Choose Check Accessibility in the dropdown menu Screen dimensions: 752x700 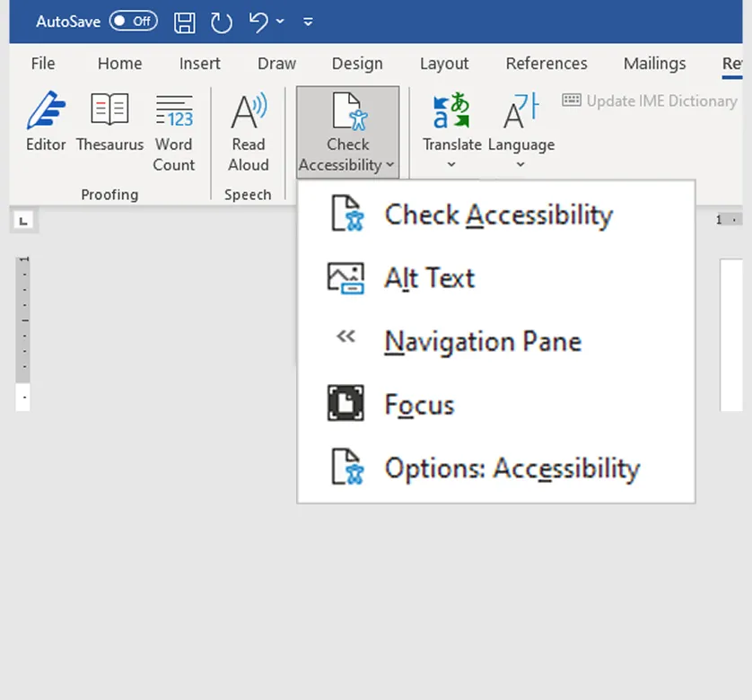pos(497,215)
